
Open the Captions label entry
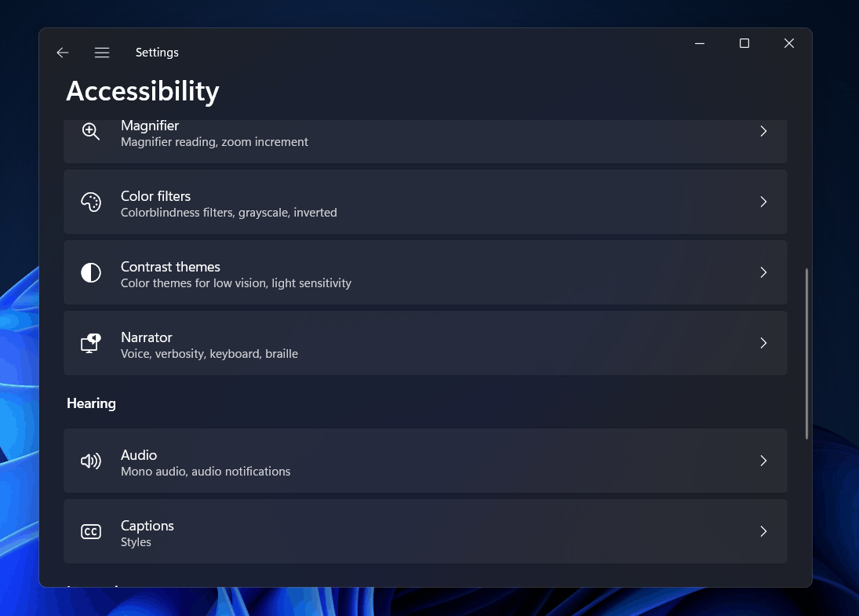click(147, 526)
